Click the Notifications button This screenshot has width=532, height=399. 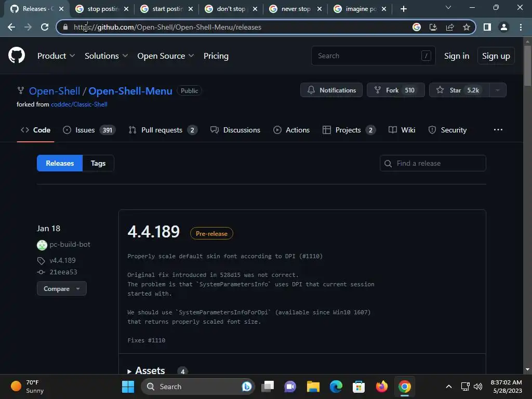coord(331,90)
